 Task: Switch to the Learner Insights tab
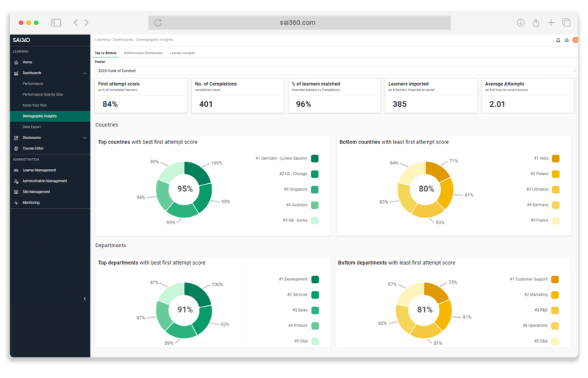pos(182,53)
